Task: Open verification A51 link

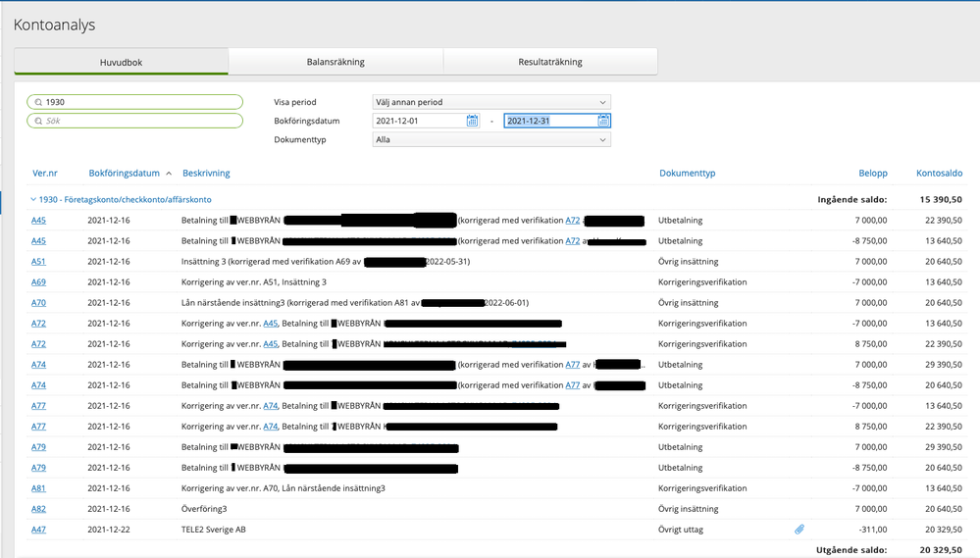Action: pos(38,262)
